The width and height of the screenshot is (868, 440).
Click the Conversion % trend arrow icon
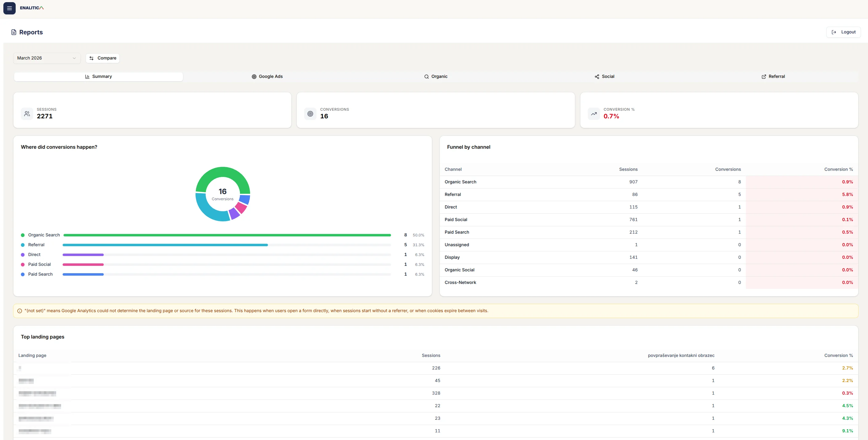tap(594, 113)
